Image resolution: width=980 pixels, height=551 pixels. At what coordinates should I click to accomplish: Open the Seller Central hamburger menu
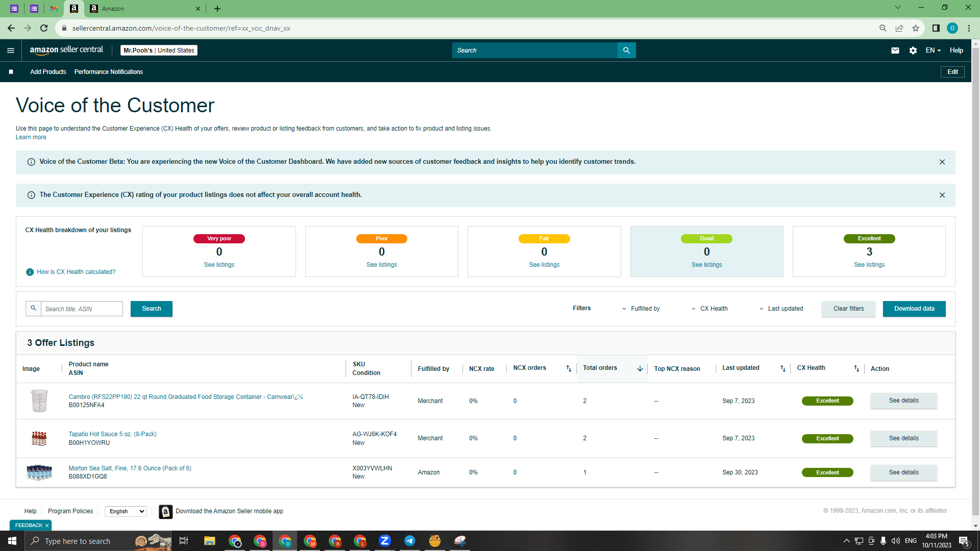pyautogui.click(x=11, y=51)
